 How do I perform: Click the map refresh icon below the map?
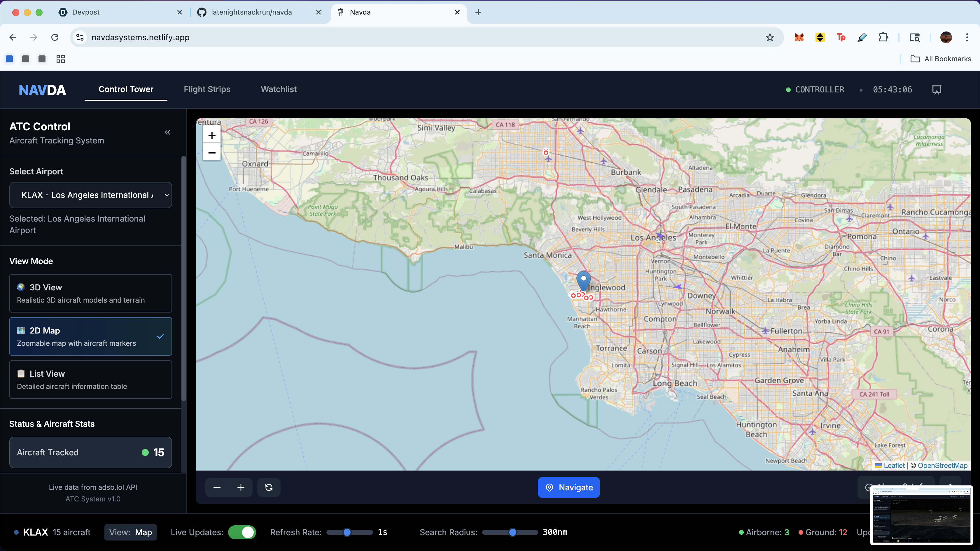pyautogui.click(x=269, y=487)
